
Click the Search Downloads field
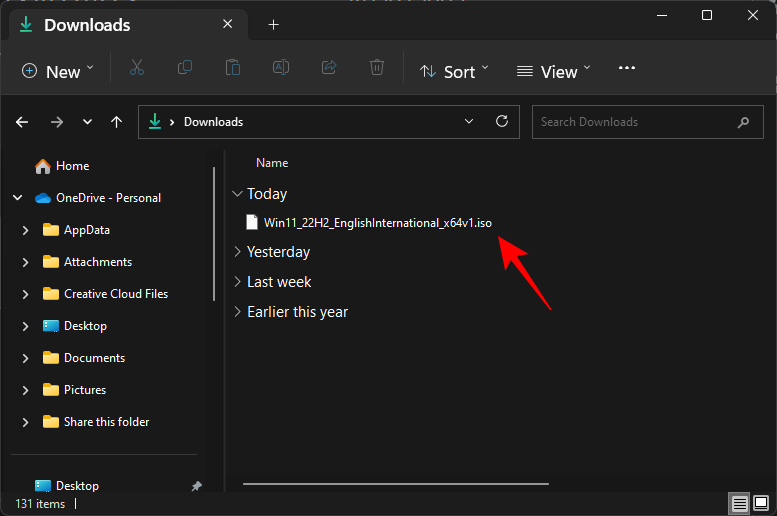pyautogui.click(x=648, y=122)
